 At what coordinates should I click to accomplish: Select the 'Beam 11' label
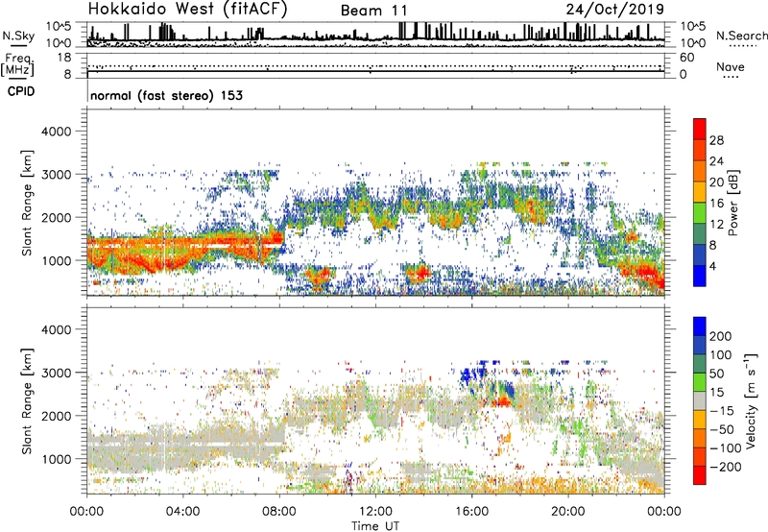tap(373, 11)
